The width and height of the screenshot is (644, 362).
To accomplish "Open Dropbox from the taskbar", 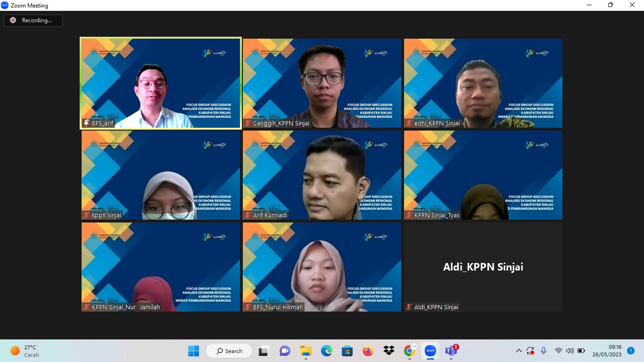I will (388, 351).
